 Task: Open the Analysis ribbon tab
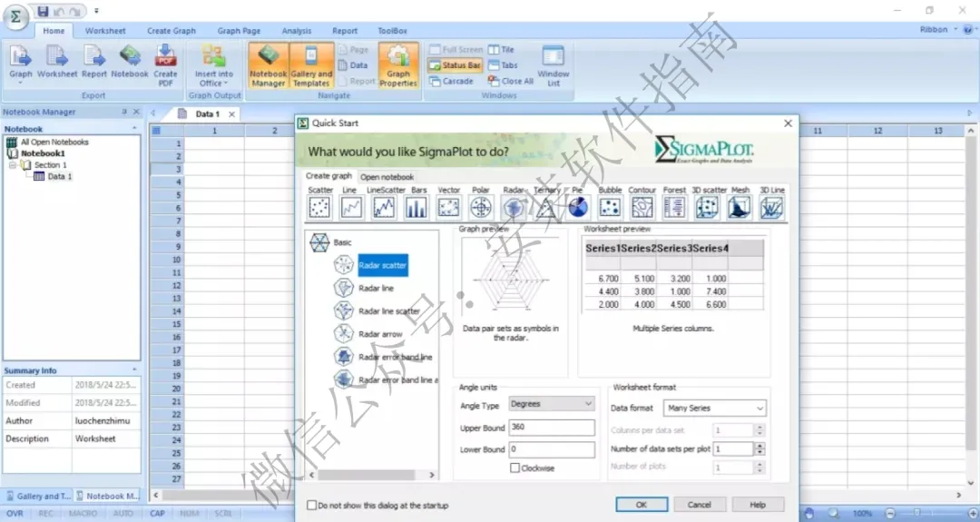click(x=296, y=31)
